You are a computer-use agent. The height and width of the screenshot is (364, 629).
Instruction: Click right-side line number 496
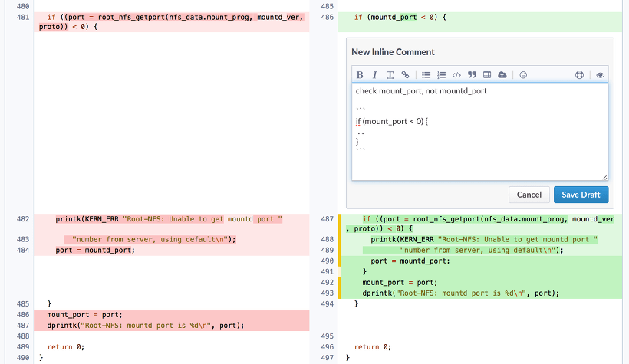coord(328,347)
